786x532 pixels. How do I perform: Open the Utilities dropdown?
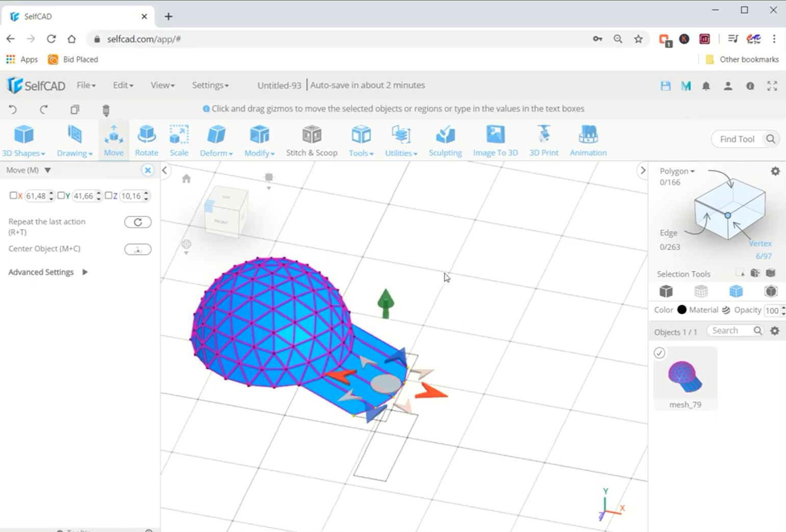coord(401,140)
